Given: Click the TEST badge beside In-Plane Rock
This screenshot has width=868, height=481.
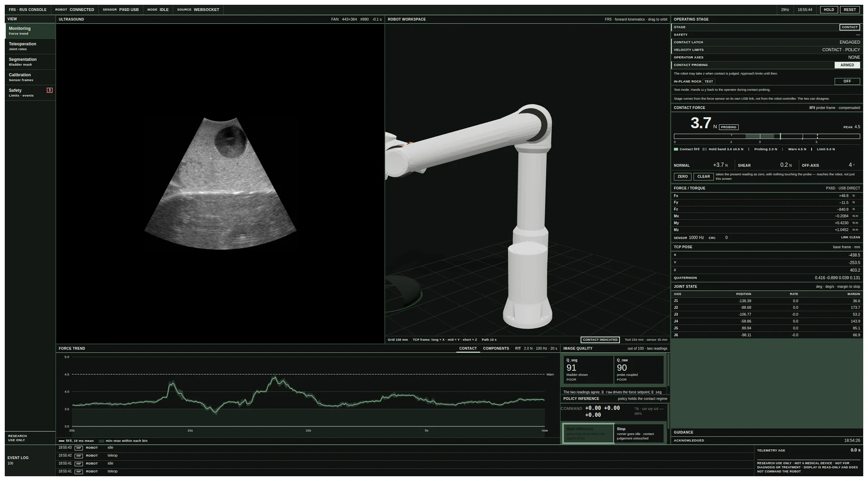Looking at the screenshot, I should pos(709,82).
